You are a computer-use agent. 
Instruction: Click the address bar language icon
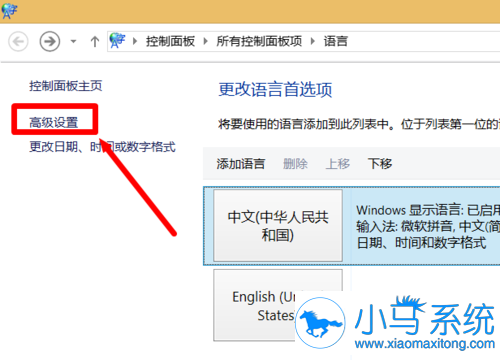coord(117,41)
